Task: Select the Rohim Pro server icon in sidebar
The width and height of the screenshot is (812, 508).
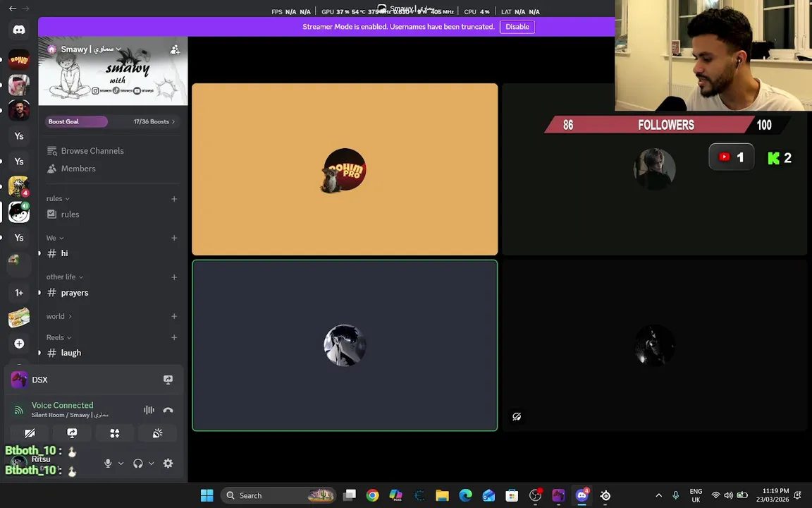Action: click(19, 59)
